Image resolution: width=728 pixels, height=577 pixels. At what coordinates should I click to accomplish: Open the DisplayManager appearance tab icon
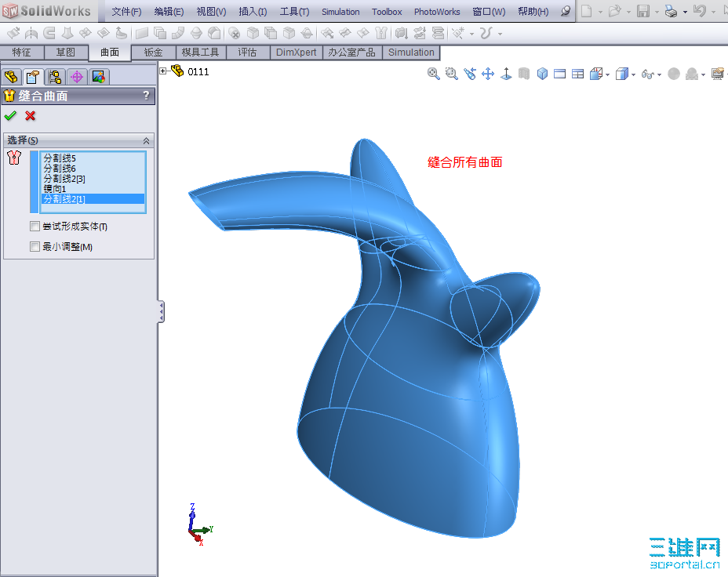tap(98, 77)
